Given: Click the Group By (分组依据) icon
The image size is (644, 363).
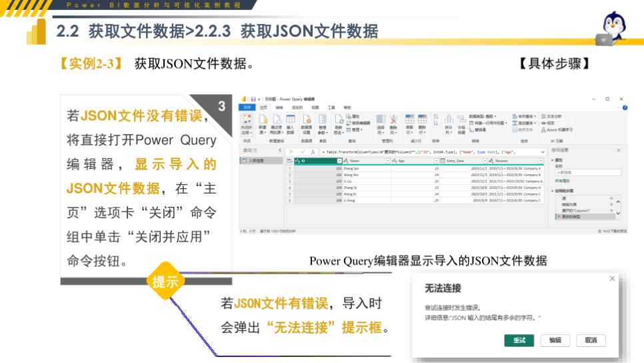Looking at the screenshot, I should [461, 120].
